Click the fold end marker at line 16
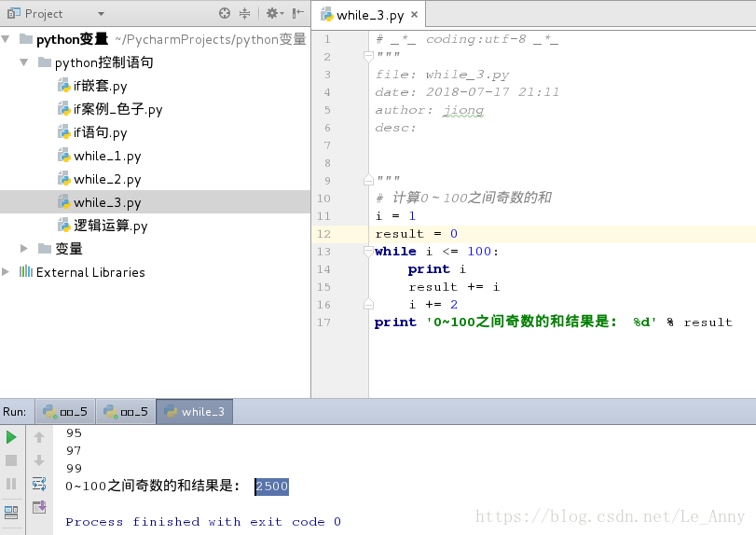756x535 pixels. point(368,304)
